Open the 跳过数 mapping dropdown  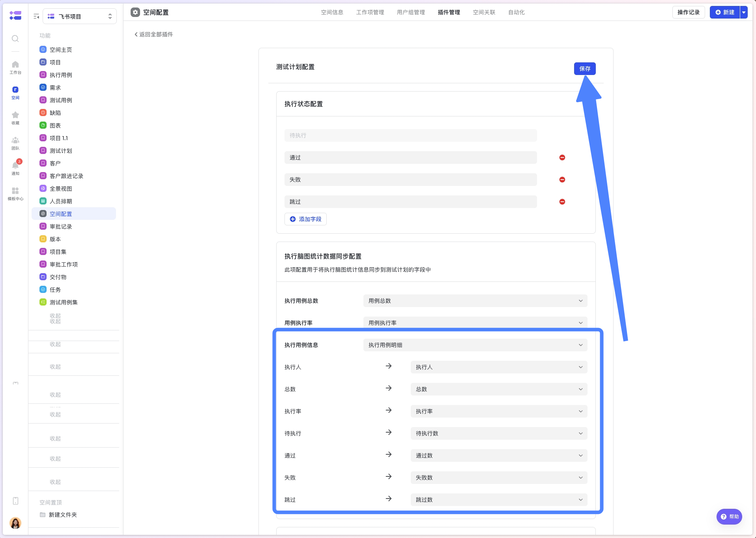(499, 500)
